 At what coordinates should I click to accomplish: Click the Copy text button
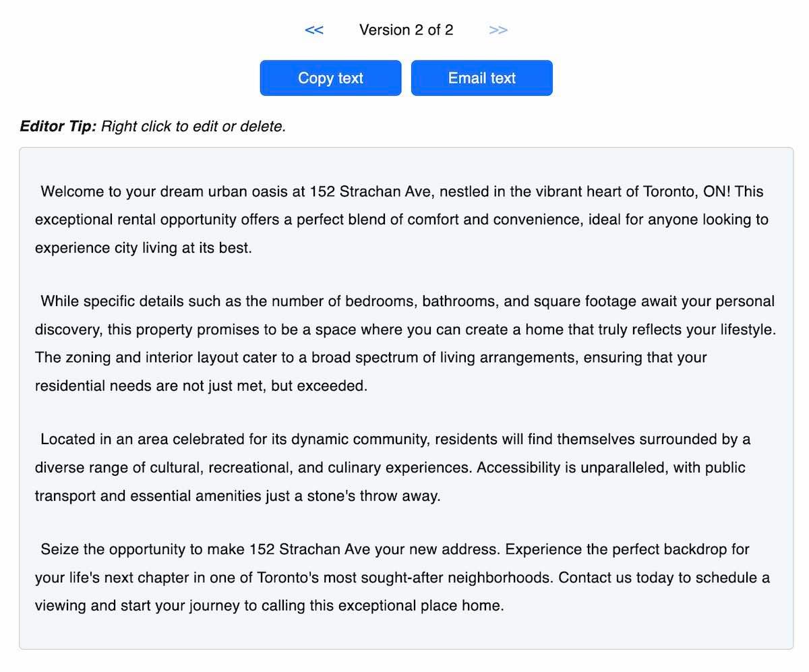pos(330,78)
